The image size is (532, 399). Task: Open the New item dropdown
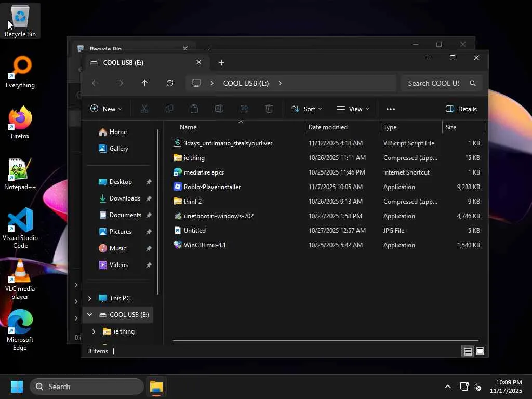point(106,109)
